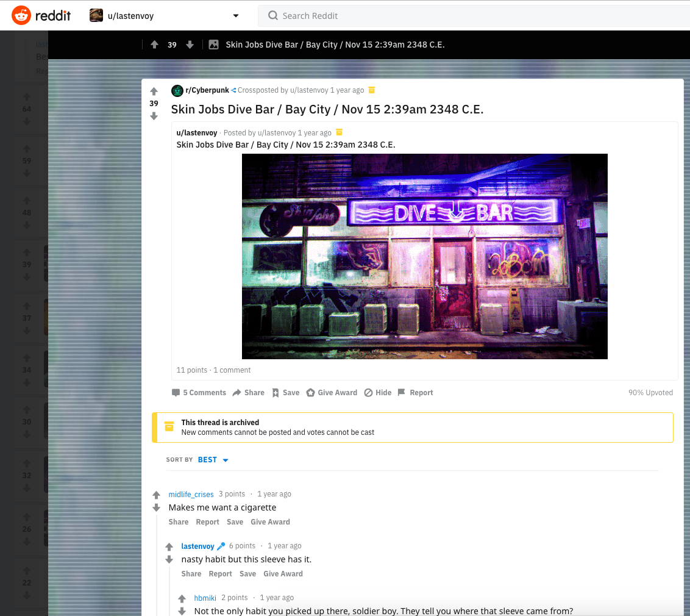
Task: Upvote midlife_crises comment
Action: click(x=156, y=495)
